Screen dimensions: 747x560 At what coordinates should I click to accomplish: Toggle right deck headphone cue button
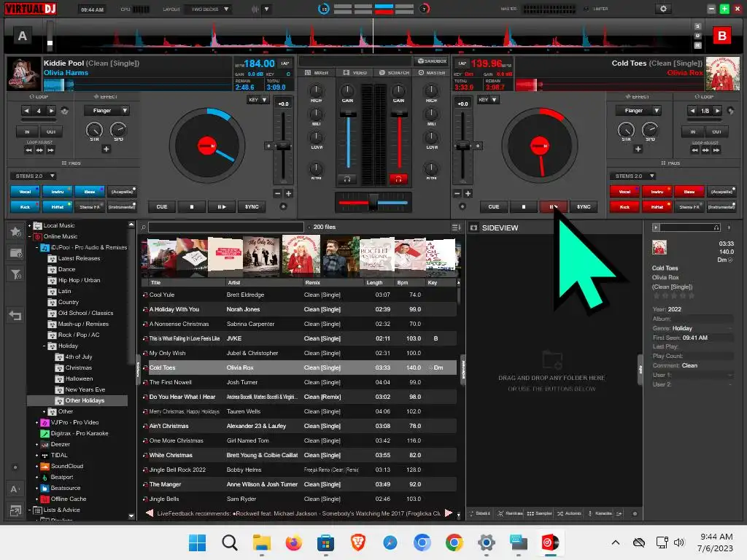[x=399, y=179]
